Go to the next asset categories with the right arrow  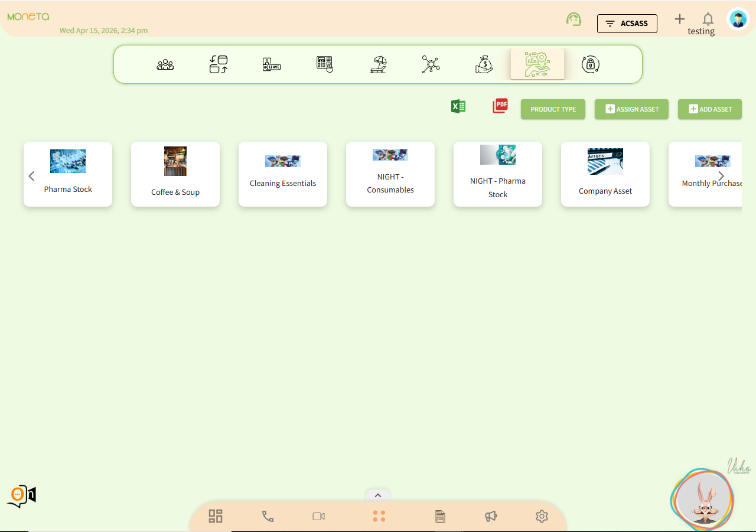point(721,176)
